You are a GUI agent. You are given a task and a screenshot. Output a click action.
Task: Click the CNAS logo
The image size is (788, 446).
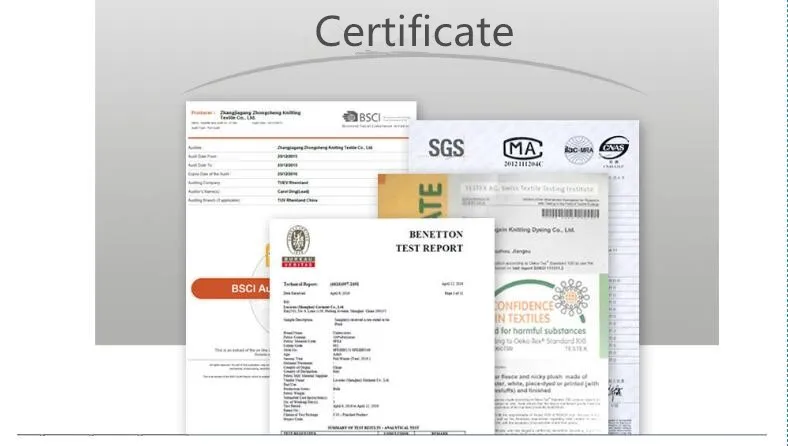614,148
